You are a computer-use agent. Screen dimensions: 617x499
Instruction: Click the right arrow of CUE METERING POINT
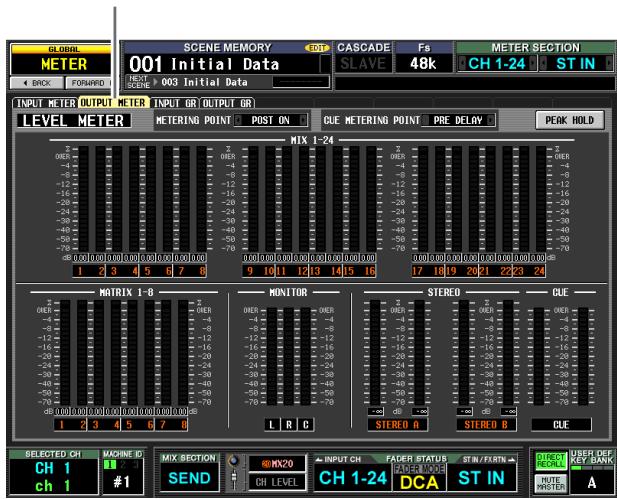(x=490, y=120)
